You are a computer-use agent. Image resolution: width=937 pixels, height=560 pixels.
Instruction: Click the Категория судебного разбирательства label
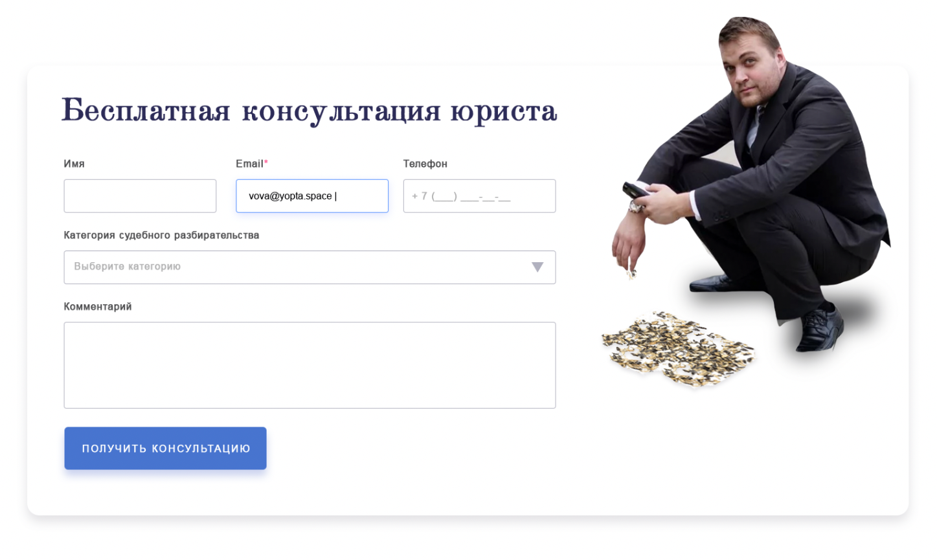pyautogui.click(x=161, y=235)
